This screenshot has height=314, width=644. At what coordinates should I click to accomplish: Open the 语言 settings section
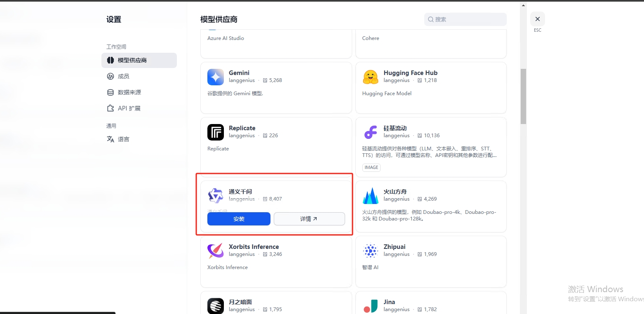point(139,139)
